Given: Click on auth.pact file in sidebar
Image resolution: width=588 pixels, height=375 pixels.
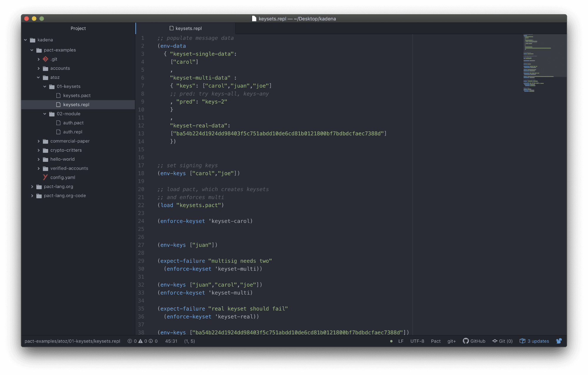Looking at the screenshot, I should [73, 122].
